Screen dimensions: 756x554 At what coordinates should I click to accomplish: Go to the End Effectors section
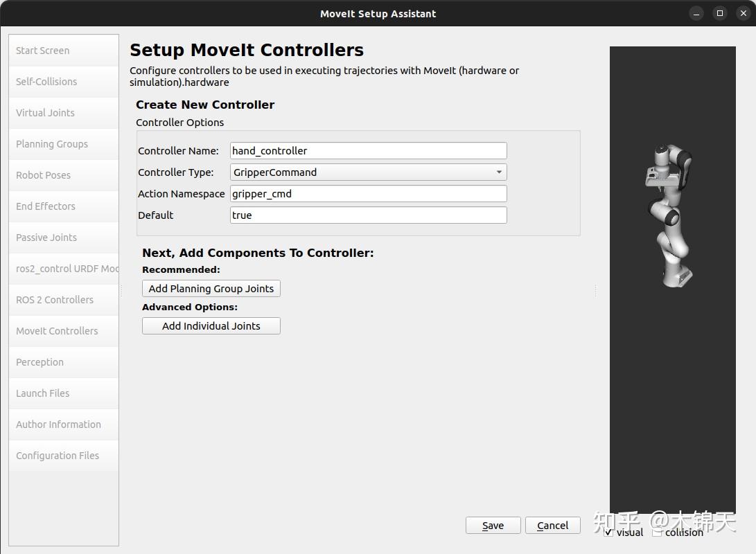pyautogui.click(x=63, y=206)
